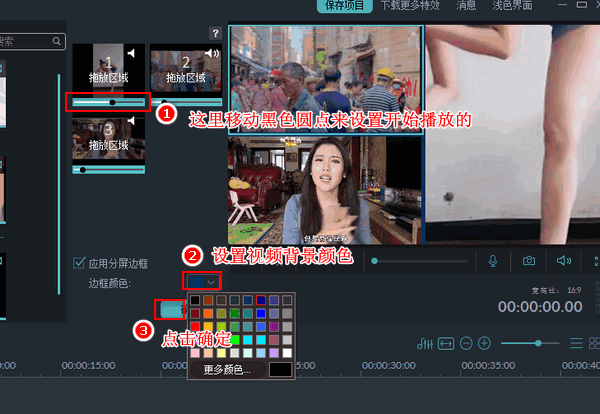Image resolution: width=600 pixels, height=414 pixels.
Task: Click the timeline zoom level slider
Action: (530, 343)
